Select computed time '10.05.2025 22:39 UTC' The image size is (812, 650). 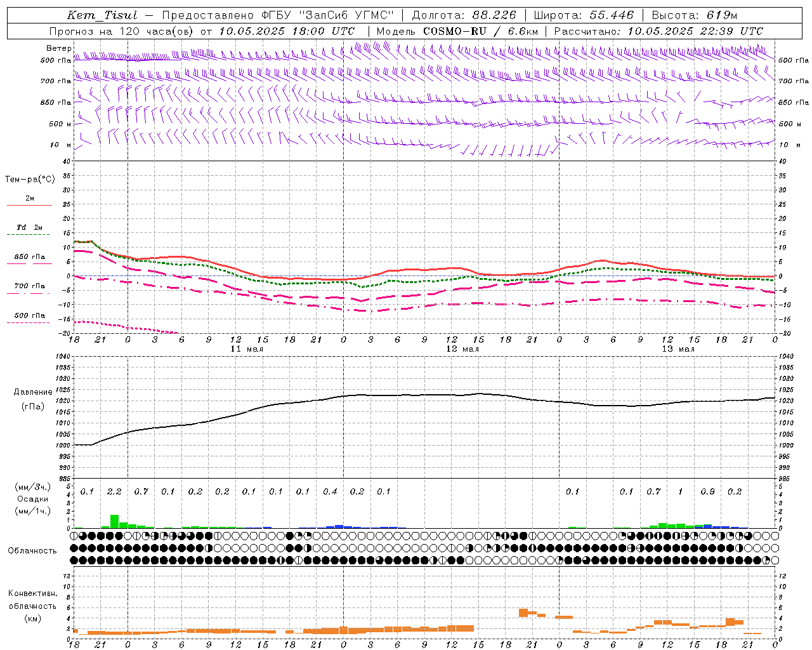[695, 31]
